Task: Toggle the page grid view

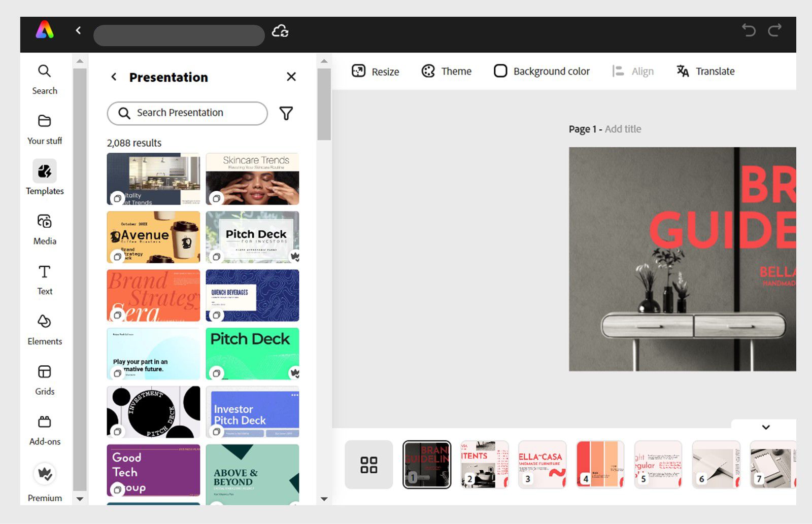Action: [x=369, y=465]
